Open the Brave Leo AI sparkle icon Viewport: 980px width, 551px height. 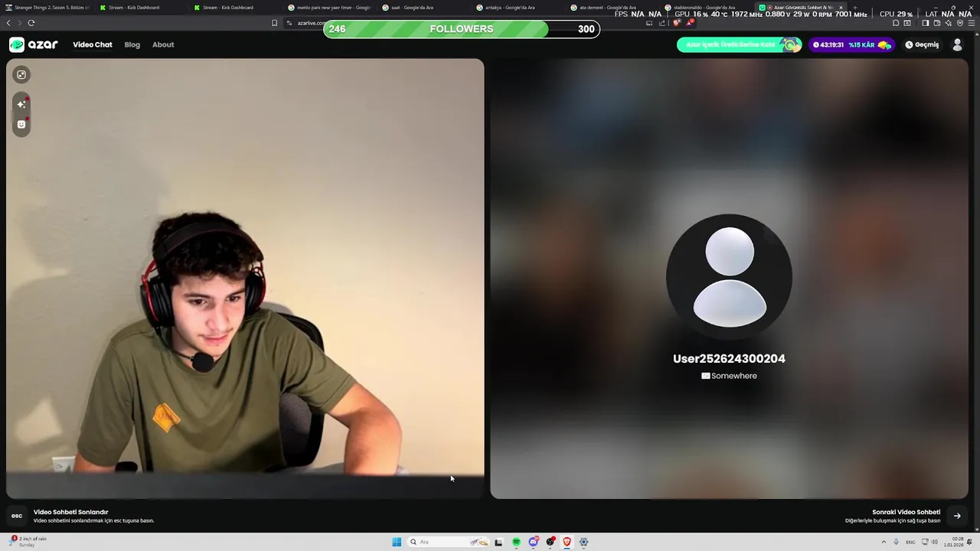pos(948,23)
